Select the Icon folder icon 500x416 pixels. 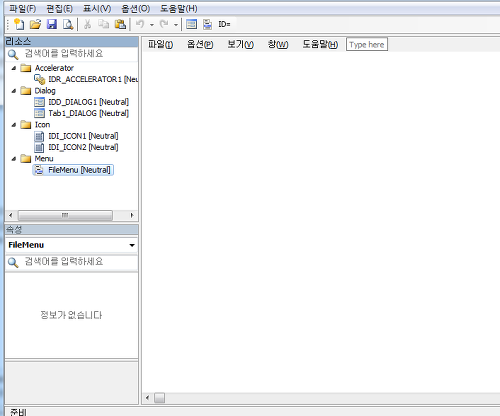[x=26, y=125]
